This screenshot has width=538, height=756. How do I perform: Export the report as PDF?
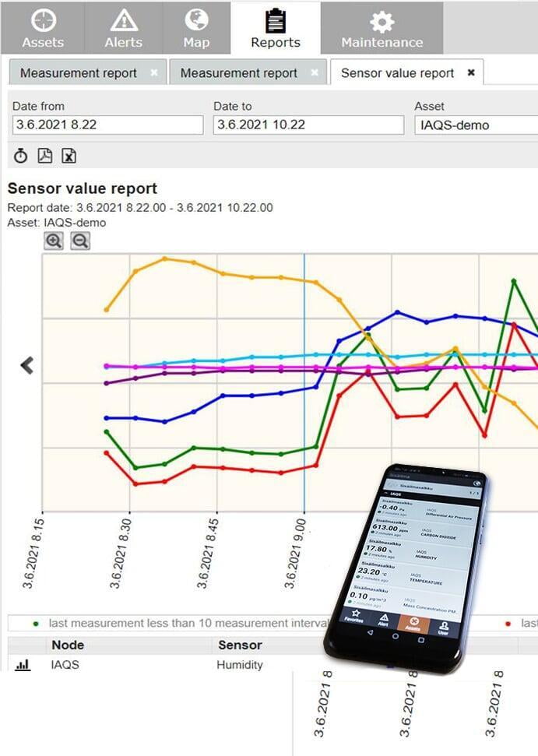pos(45,156)
